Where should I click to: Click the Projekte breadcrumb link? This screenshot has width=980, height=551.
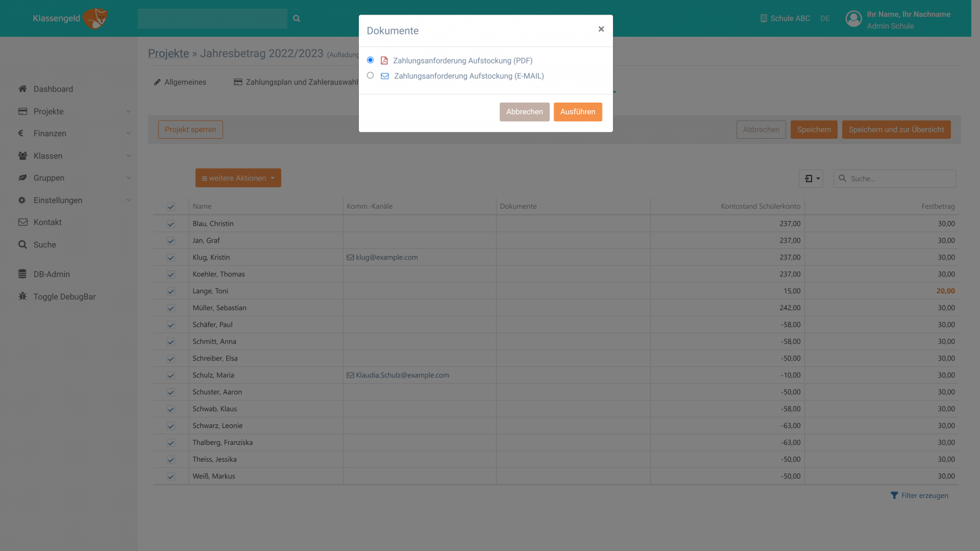pos(169,53)
